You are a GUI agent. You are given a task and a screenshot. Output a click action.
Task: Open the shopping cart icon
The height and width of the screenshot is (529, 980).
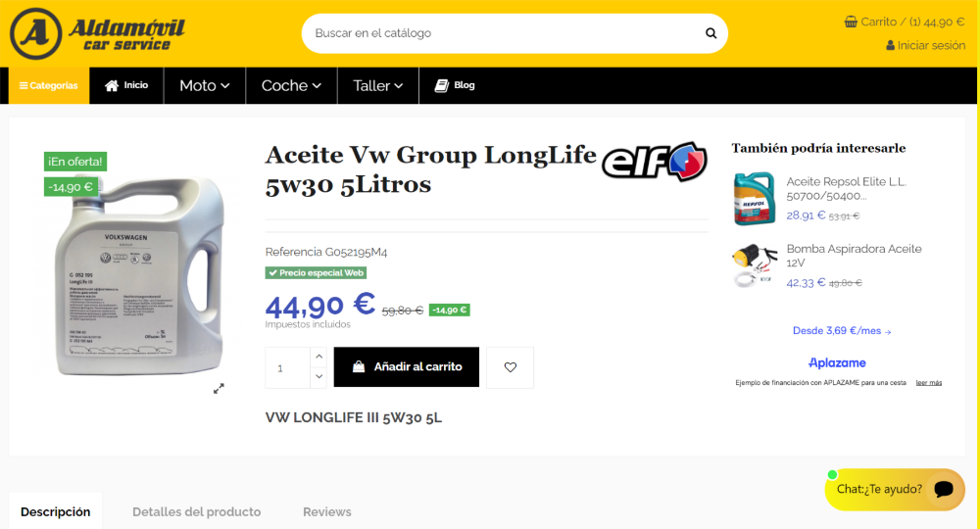851,22
